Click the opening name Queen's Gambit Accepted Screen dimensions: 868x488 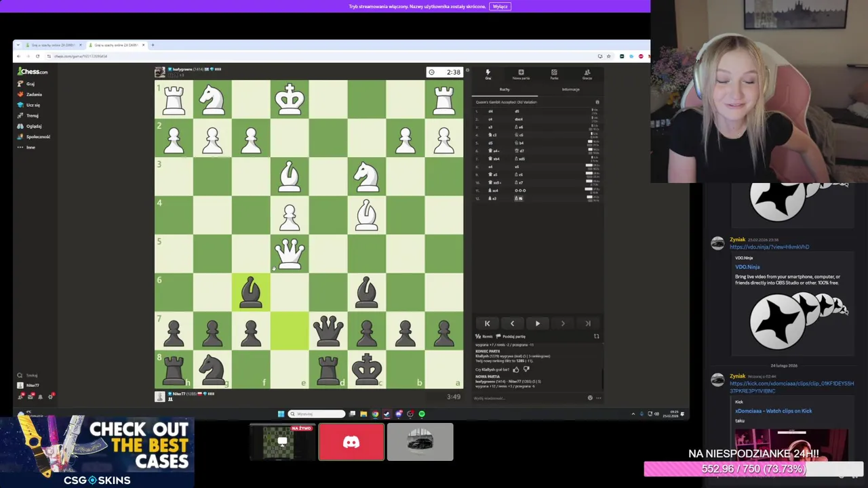506,102
